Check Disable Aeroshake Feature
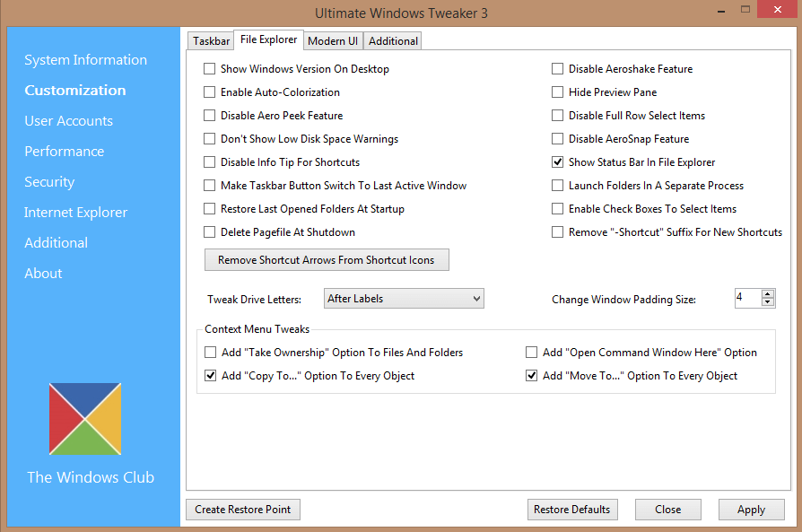The height and width of the screenshot is (532, 802). tap(557, 68)
